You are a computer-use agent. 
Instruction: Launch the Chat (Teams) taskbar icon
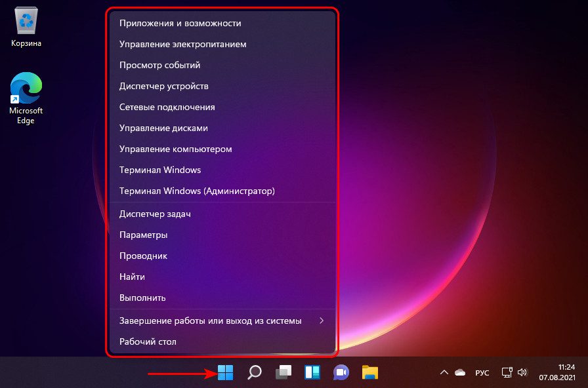[341, 373]
